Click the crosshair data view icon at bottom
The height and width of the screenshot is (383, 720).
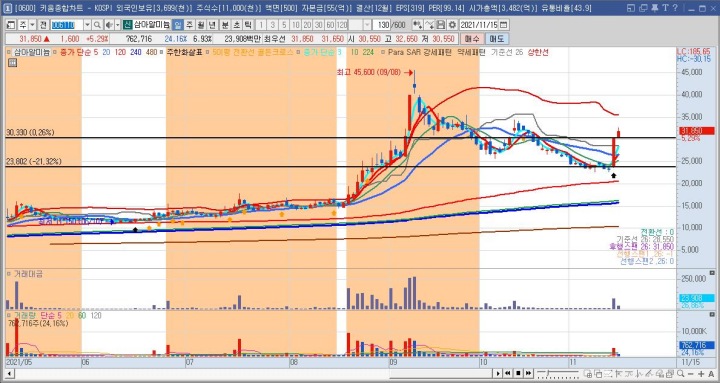(588, 374)
